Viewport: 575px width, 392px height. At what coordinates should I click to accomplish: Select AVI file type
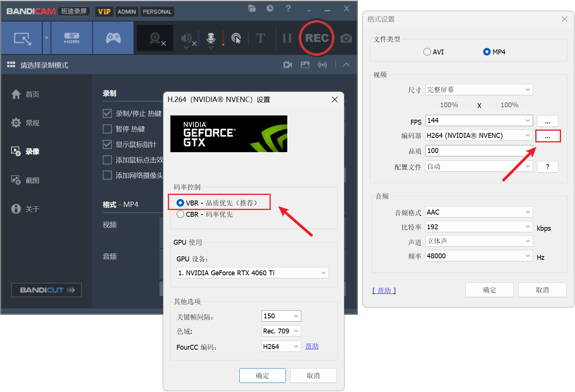tap(427, 52)
